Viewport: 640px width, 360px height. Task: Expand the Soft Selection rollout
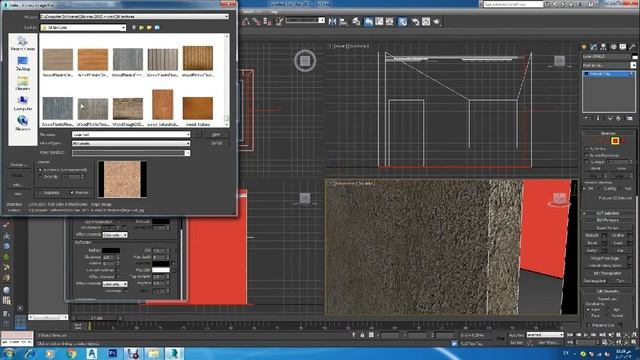coord(607,213)
